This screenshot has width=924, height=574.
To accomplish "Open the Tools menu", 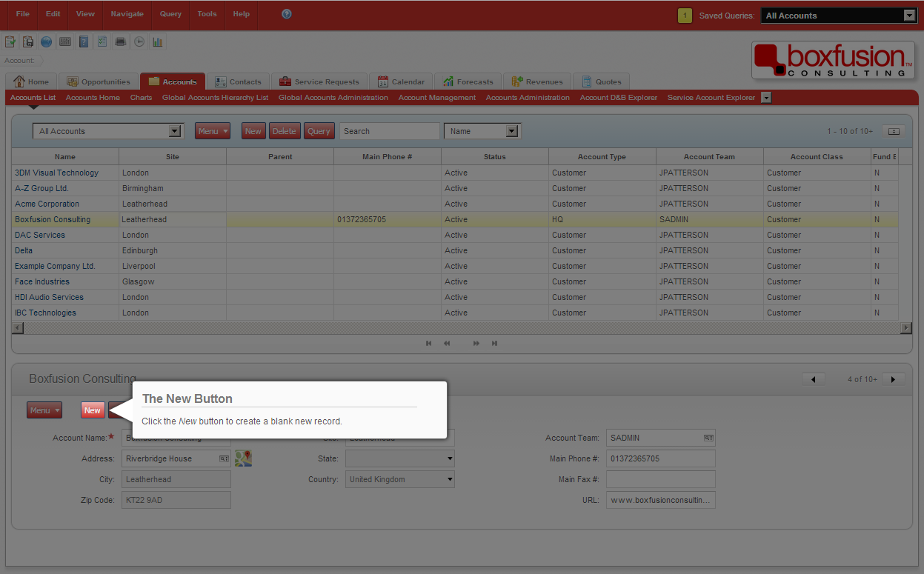I will (x=207, y=14).
